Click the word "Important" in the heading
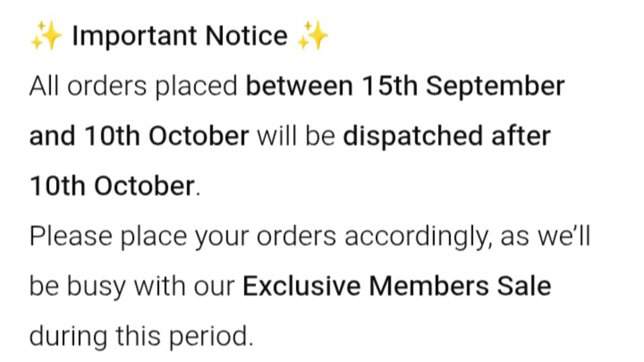The image size is (644, 362). [x=134, y=36]
